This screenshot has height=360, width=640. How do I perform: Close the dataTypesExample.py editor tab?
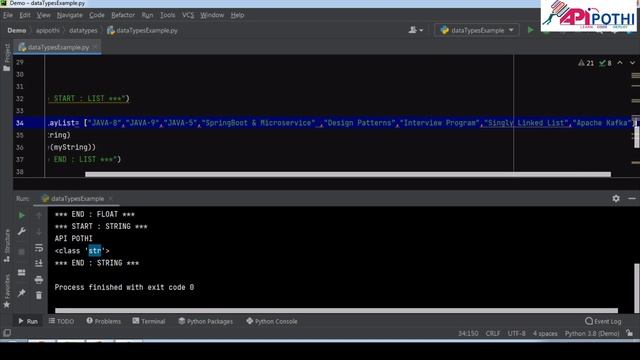(96, 47)
